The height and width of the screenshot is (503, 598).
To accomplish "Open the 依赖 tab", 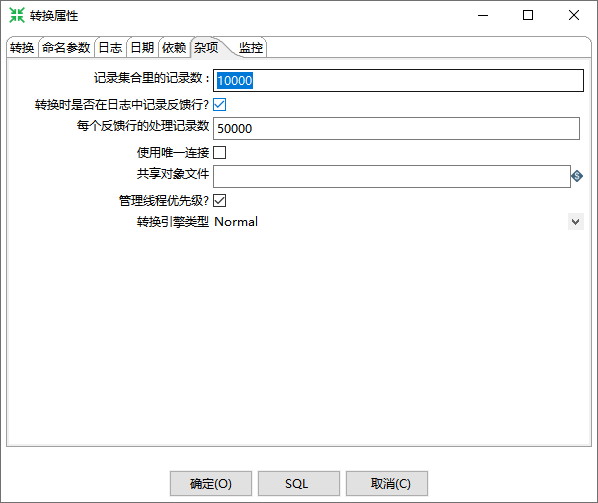I will (174, 48).
